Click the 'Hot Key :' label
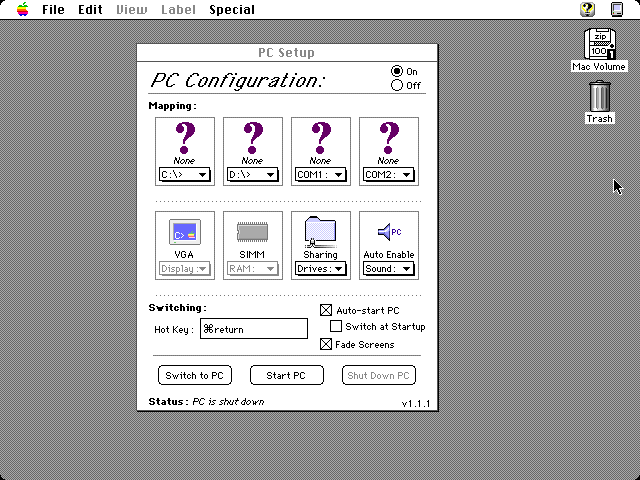 174,329
